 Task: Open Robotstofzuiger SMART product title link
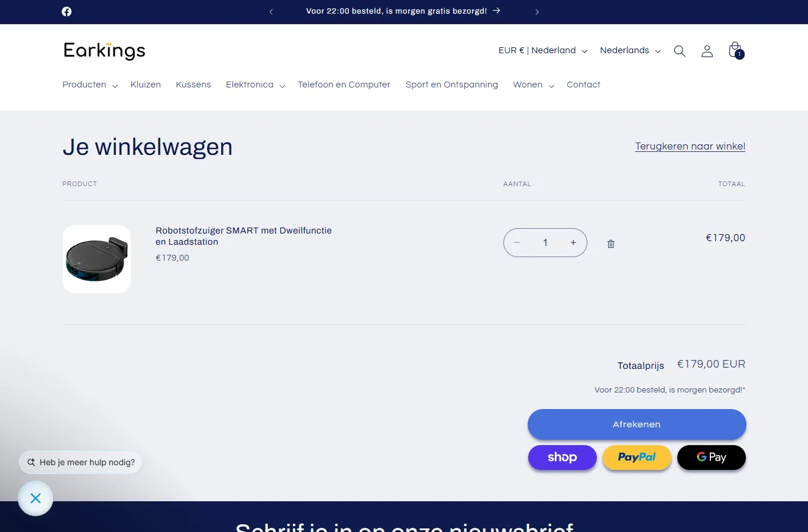coord(244,236)
